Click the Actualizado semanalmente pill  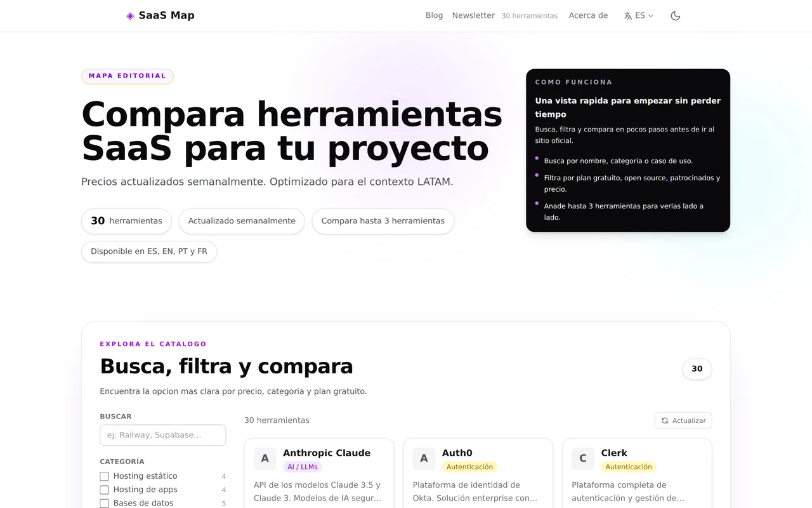[x=242, y=221]
